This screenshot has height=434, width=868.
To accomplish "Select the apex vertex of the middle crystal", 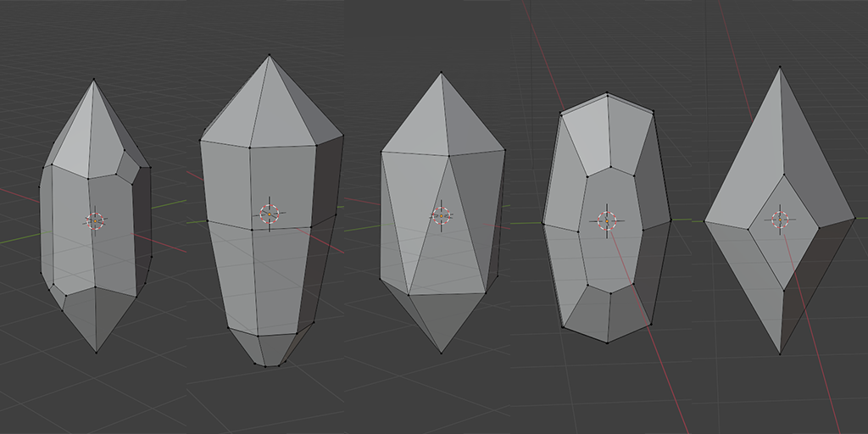I will coord(441,72).
